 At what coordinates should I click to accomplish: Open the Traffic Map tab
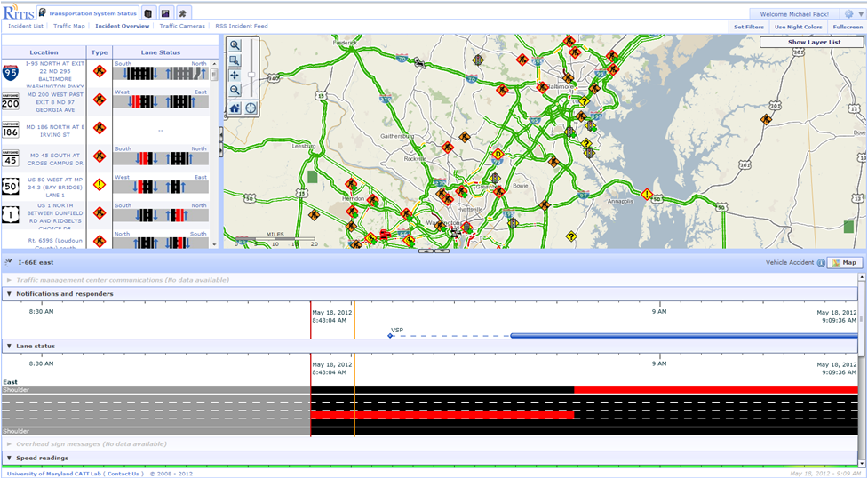(x=69, y=26)
